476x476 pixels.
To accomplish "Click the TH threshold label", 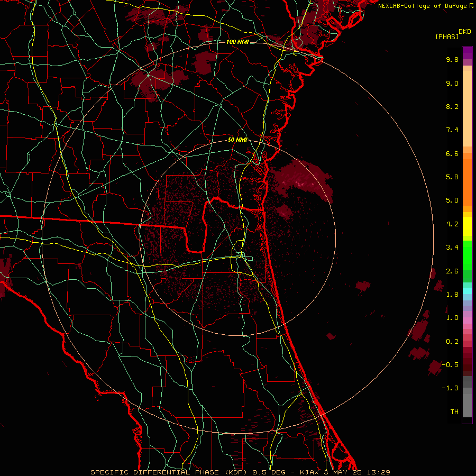I will [454, 412].
